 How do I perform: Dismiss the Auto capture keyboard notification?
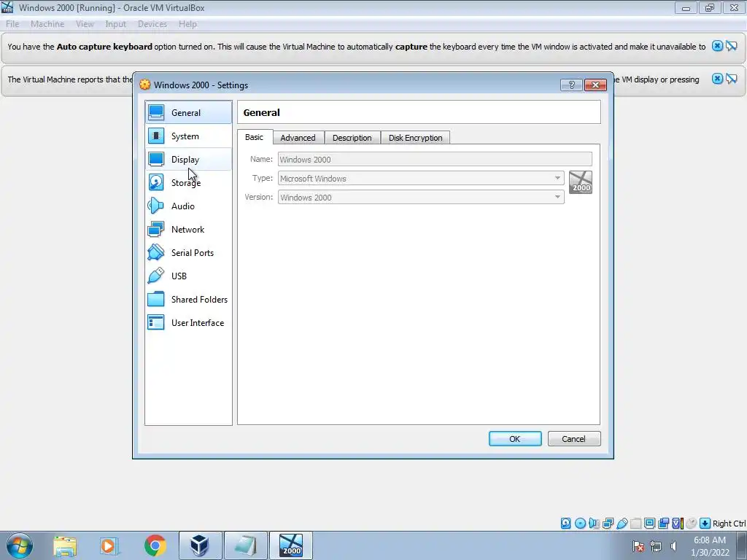[x=717, y=46]
